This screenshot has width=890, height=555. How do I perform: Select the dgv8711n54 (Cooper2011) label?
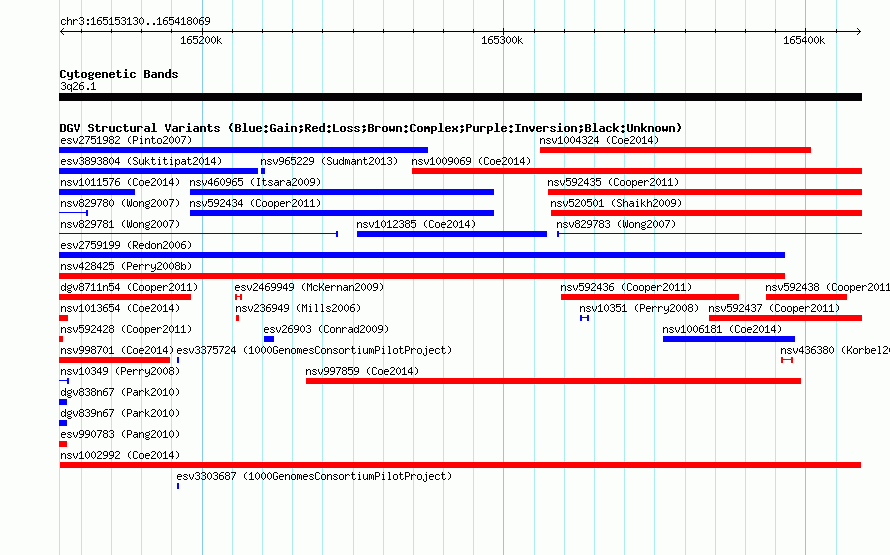(x=129, y=287)
